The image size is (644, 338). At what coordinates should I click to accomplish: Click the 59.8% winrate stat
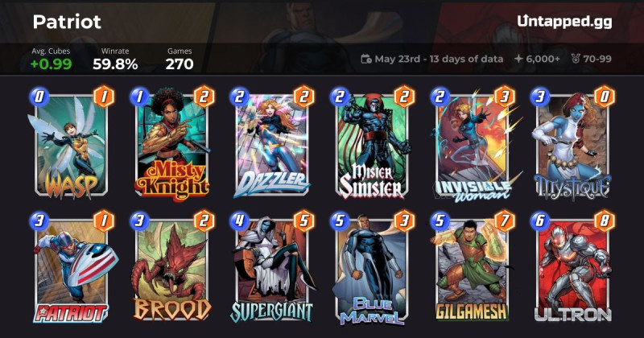pos(115,64)
